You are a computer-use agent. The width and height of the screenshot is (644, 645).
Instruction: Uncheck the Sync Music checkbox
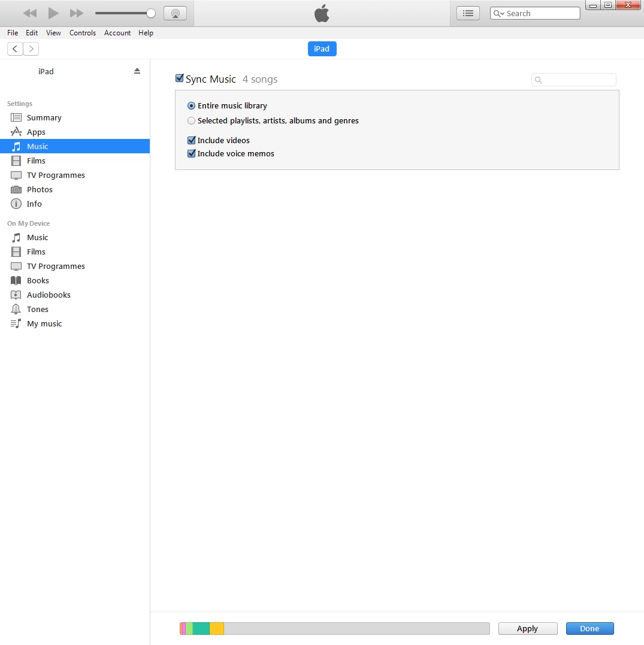179,78
